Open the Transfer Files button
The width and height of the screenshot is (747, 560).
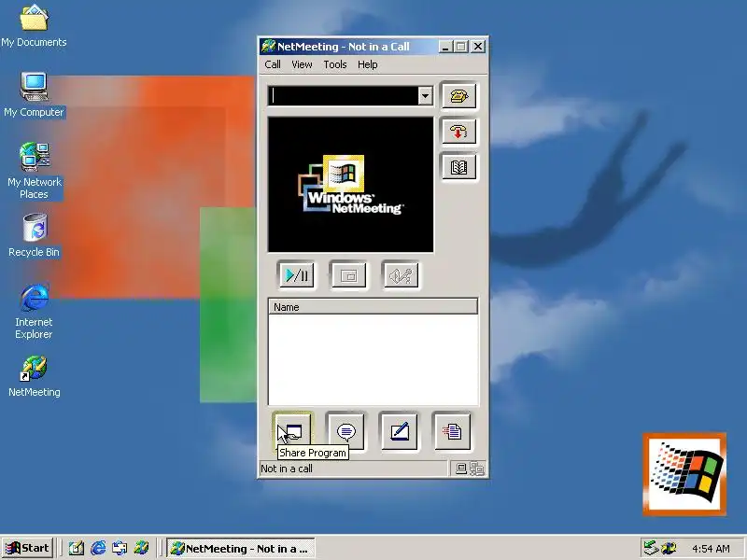[452, 431]
